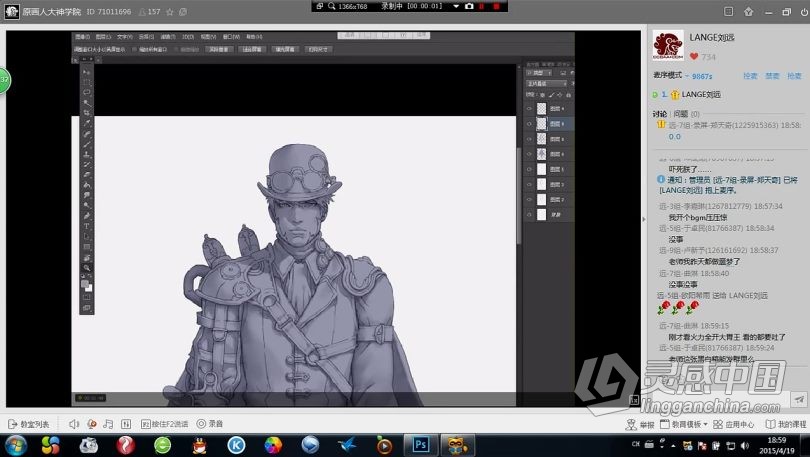Click the lock all icon in Layers panel
Screen dimensions: 810x457
pos(568,95)
